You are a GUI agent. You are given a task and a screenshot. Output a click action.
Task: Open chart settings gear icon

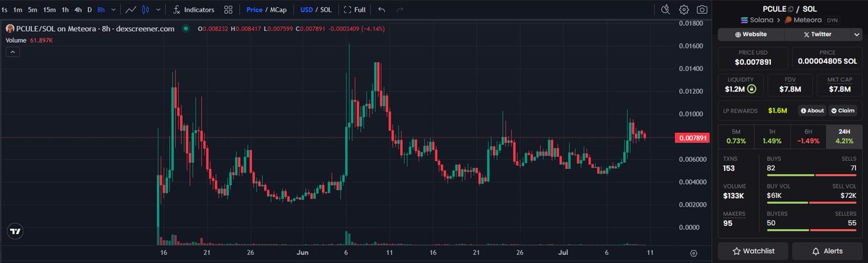tap(684, 10)
